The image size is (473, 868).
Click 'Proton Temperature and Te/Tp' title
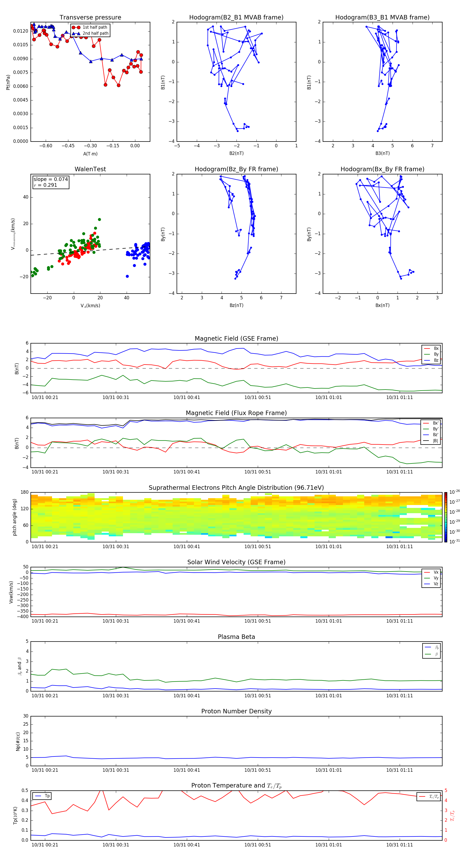pos(236,785)
